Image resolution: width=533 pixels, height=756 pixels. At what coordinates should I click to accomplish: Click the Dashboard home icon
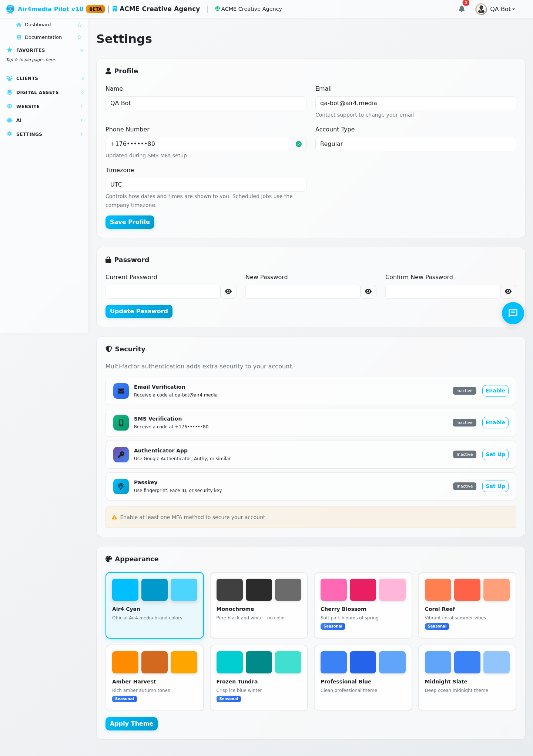coord(19,25)
